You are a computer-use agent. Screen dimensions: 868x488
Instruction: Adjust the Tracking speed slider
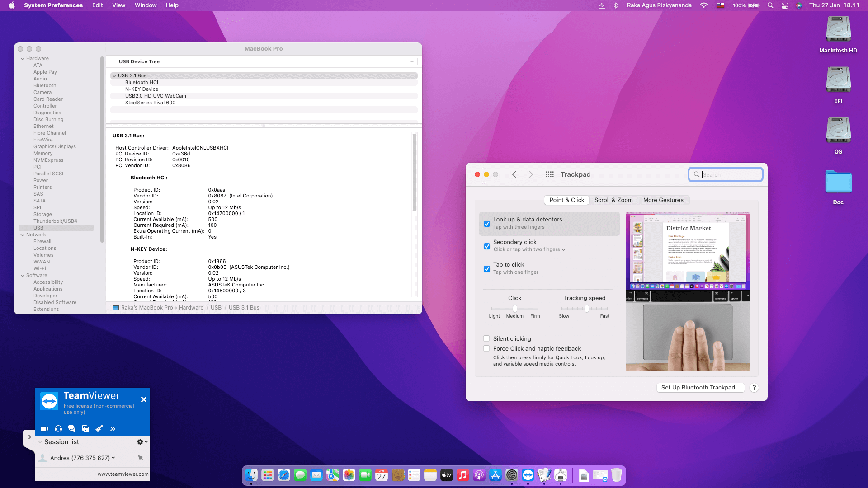point(586,309)
